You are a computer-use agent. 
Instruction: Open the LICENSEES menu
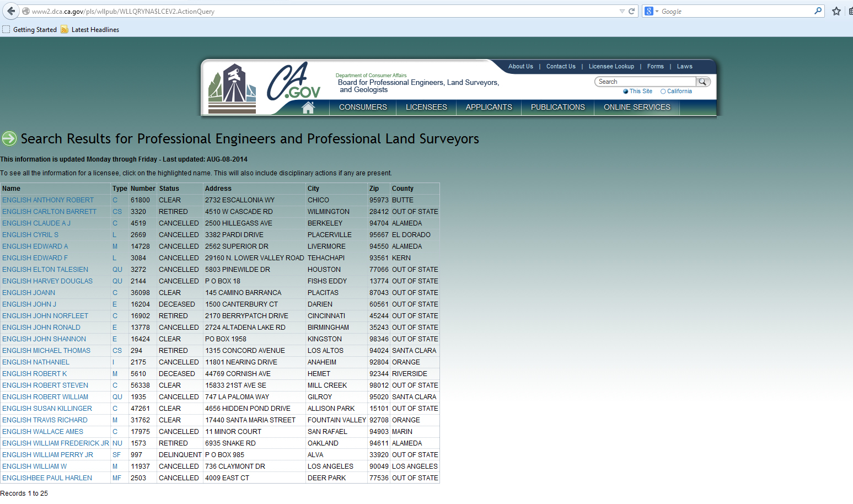pos(426,108)
